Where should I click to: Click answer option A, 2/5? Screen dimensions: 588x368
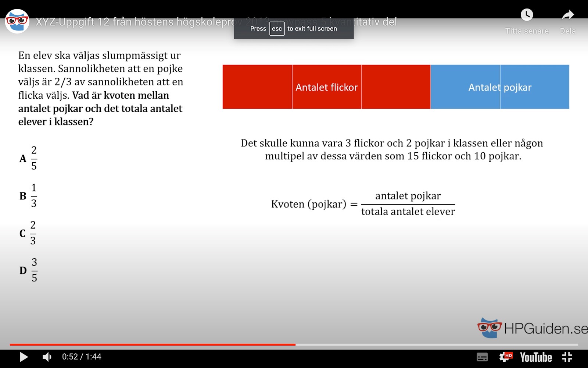point(29,158)
